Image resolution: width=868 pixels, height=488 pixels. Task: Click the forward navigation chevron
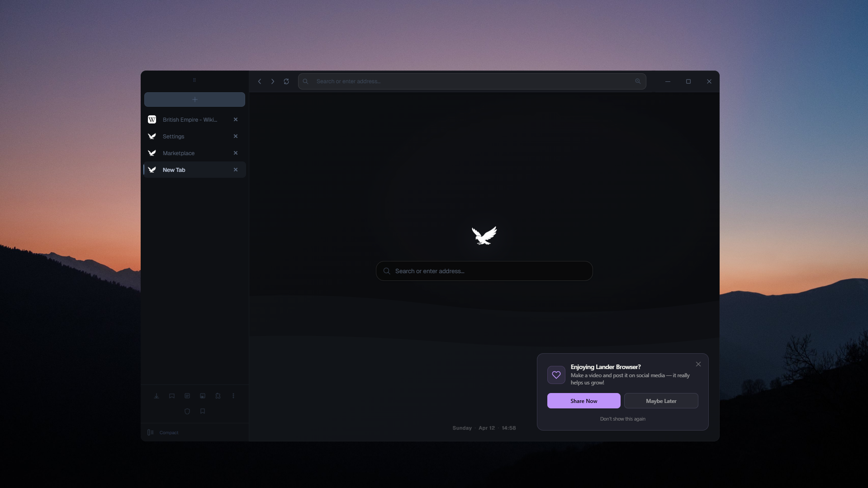(x=272, y=81)
